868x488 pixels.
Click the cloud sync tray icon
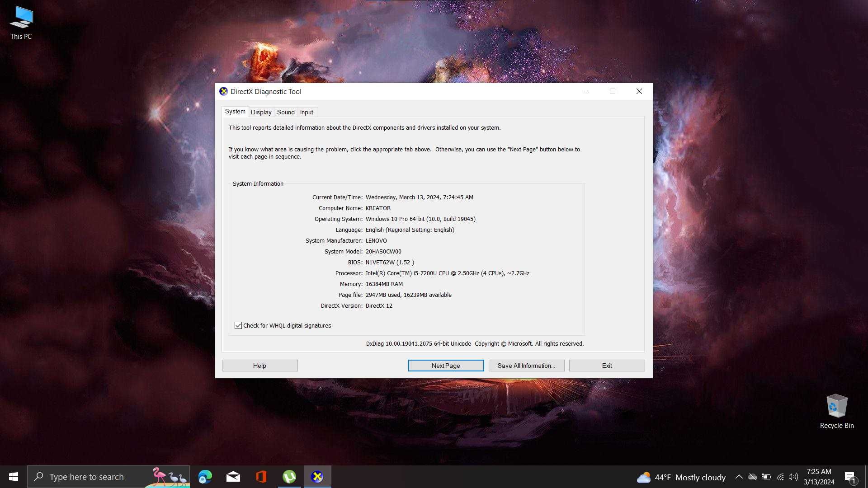click(x=753, y=477)
